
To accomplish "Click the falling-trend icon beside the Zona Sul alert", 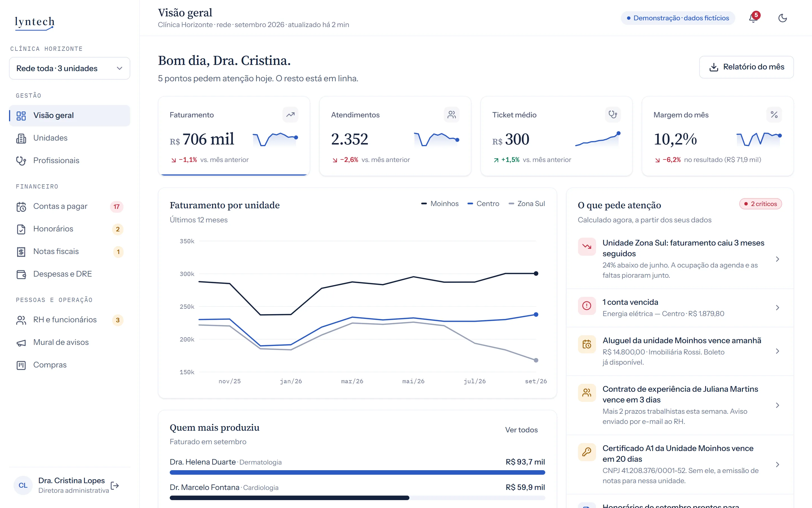I will coord(587,247).
